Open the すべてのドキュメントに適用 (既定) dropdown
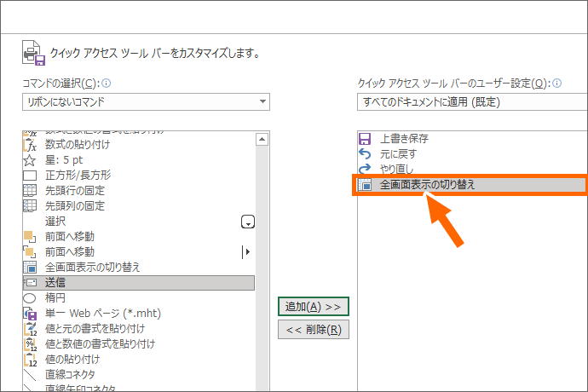588x392 pixels. [472, 102]
